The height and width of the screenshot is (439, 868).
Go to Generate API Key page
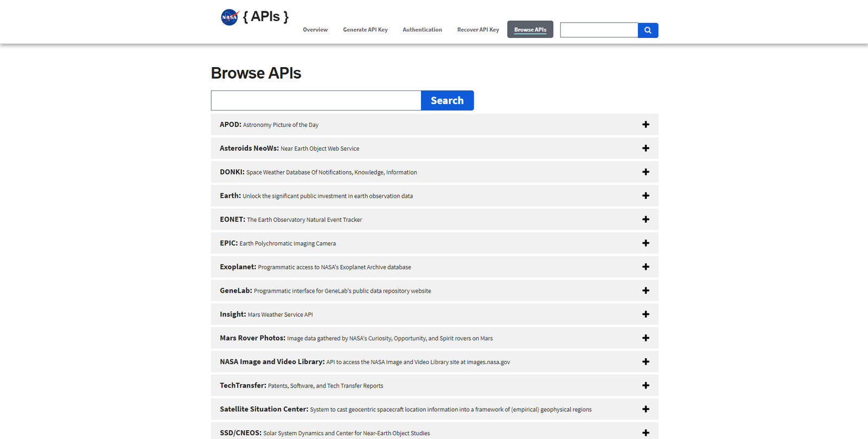click(x=365, y=30)
